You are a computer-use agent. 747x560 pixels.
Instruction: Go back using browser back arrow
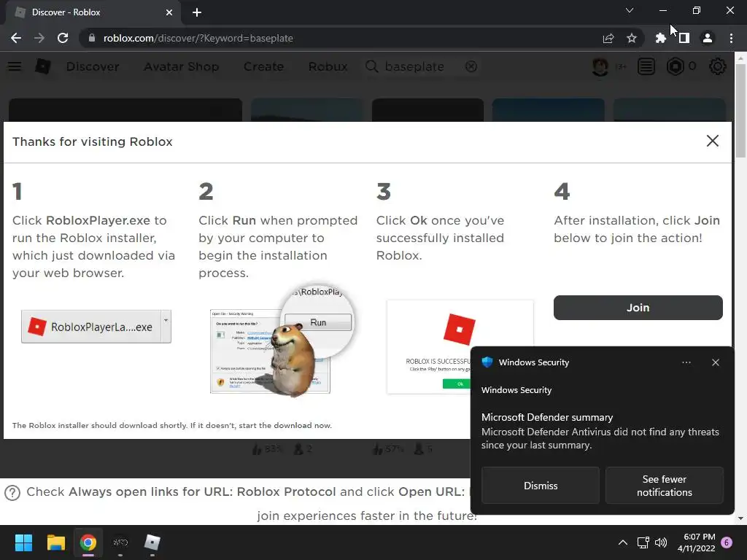16,38
